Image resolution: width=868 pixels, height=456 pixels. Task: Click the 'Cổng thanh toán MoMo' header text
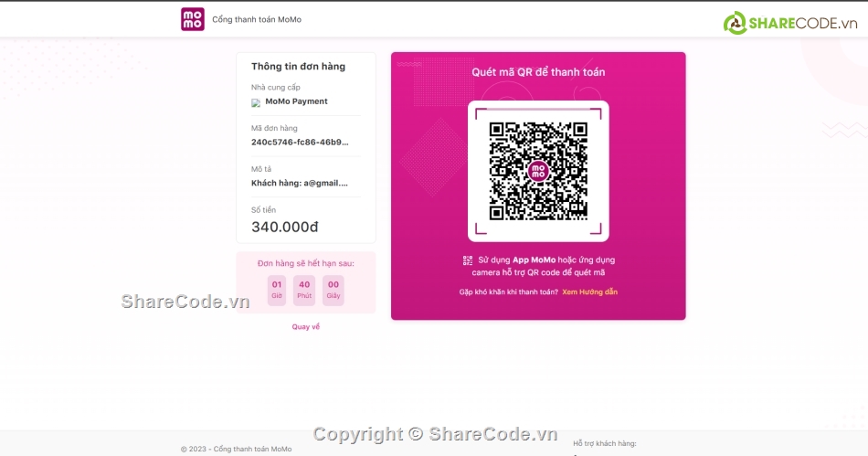(257, 19)
